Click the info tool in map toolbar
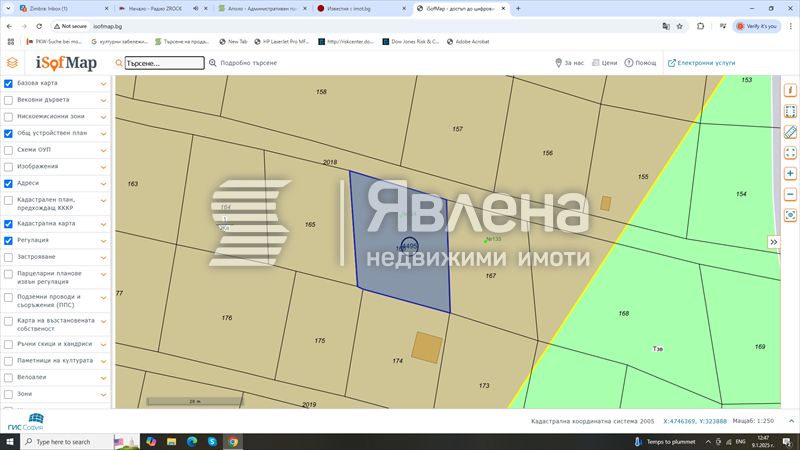 [x=790, y=90]
